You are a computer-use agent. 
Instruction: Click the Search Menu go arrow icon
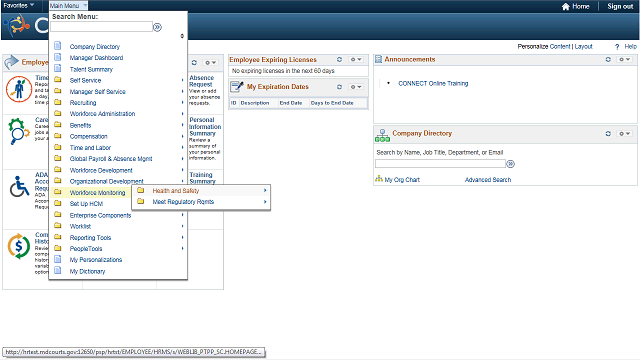[x=157, y=27]
